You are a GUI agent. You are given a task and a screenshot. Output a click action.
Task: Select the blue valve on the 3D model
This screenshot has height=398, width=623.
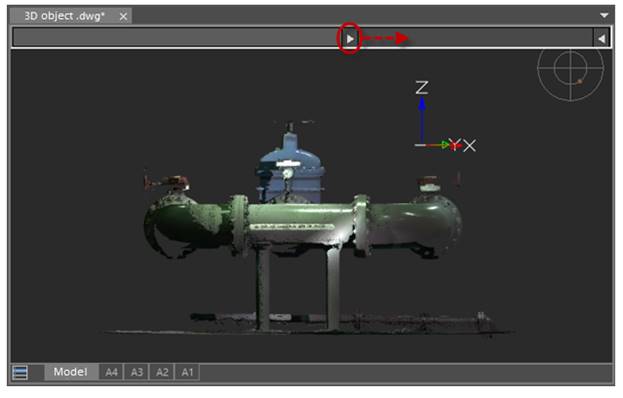pyautogui.click(x=291, y=168)
